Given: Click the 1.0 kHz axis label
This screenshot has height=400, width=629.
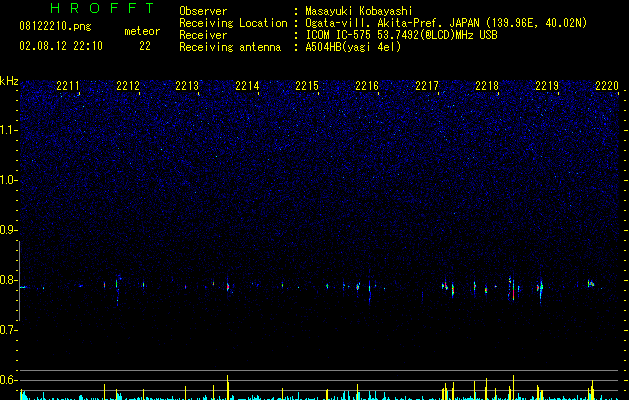Looking at the screenshot, I should [x=9, y=180].
